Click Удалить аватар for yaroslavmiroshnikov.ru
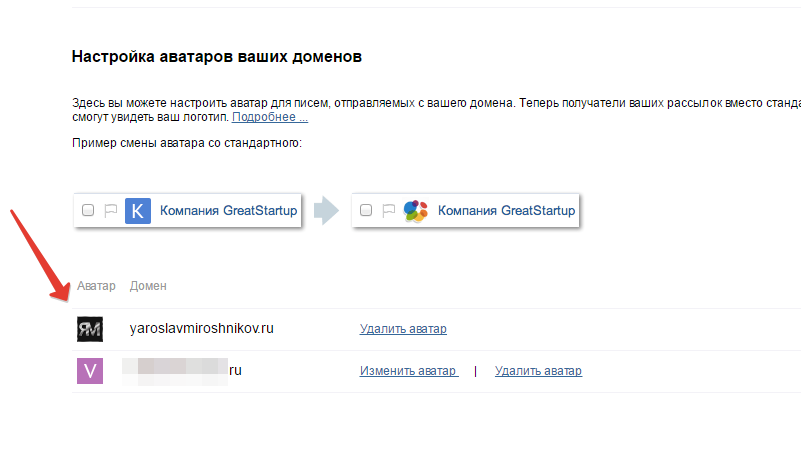 point(403,329)
